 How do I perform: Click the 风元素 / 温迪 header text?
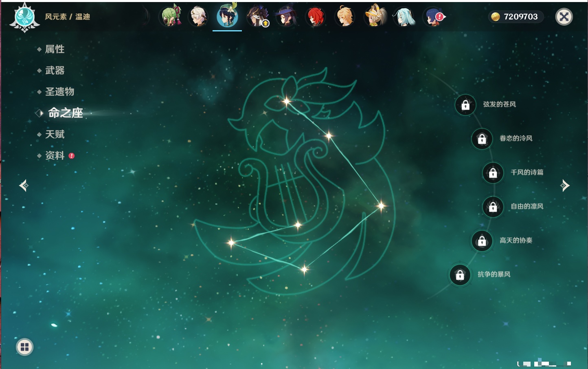(x=68, y=17)
